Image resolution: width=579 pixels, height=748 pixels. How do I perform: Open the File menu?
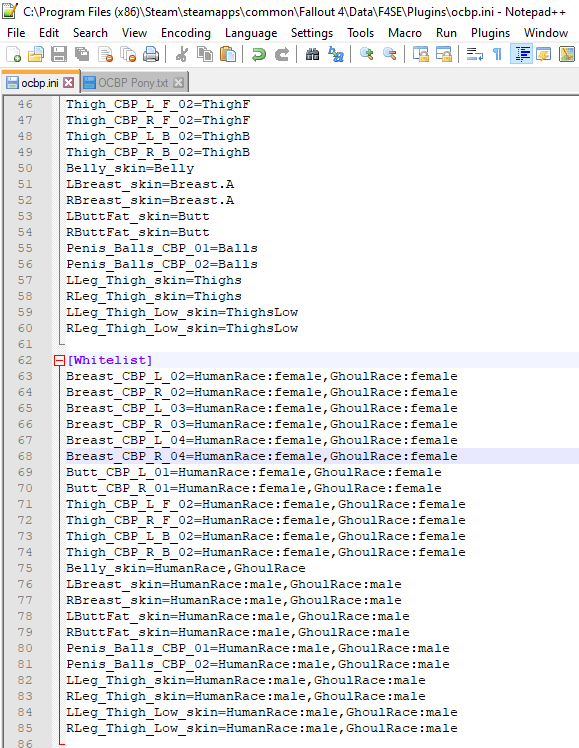(x=16, y=33)
